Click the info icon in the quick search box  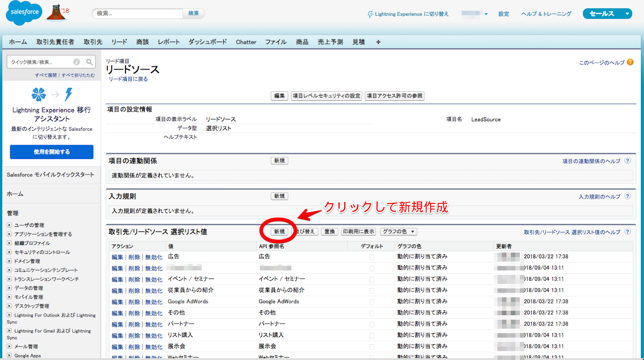pos(77,62)
